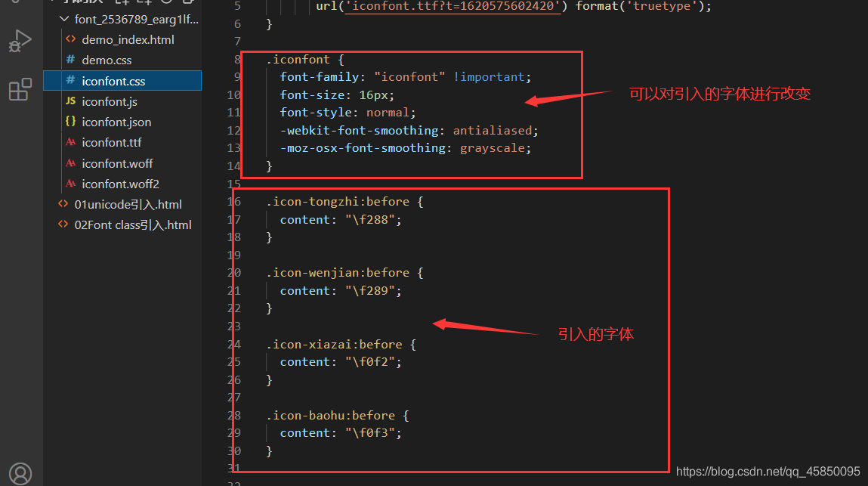Click font-style normal value on line 11
Screen dimensions: 868x486
(388, 113)
